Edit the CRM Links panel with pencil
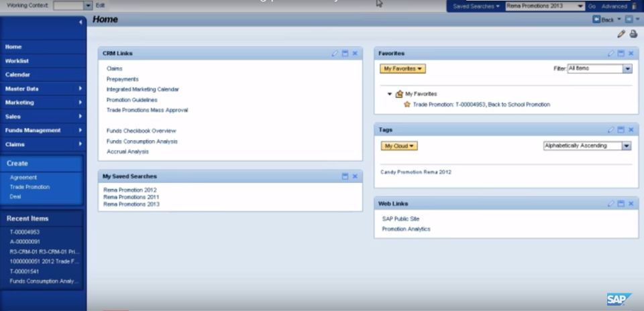 click(x=335, y=54)
